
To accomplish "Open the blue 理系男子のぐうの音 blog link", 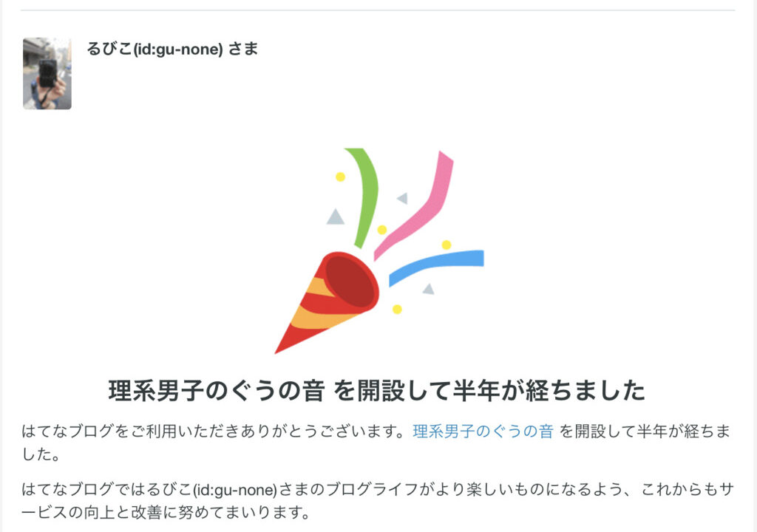I will click(x=483, y=431).
